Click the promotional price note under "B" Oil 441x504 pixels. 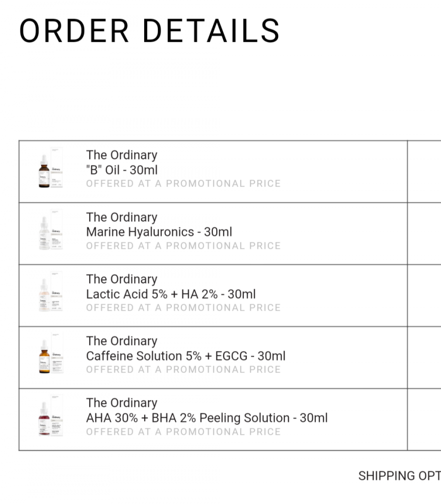point(183,184)
